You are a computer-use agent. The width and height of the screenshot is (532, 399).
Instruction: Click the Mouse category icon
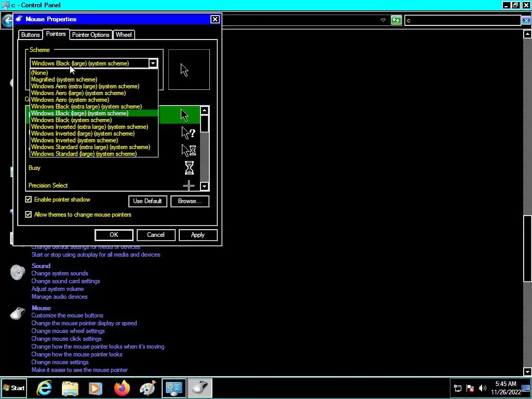pyautogui.click(x=18, y=313)
